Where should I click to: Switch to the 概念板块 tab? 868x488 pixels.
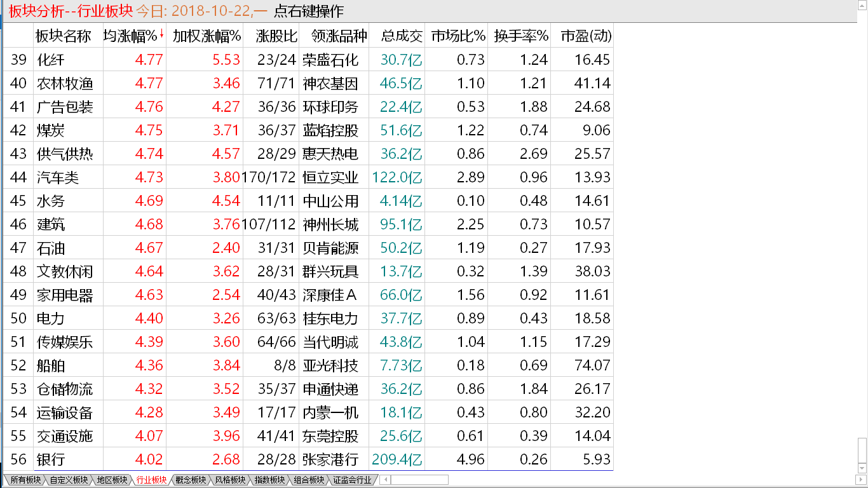click(x=191, y=480)
